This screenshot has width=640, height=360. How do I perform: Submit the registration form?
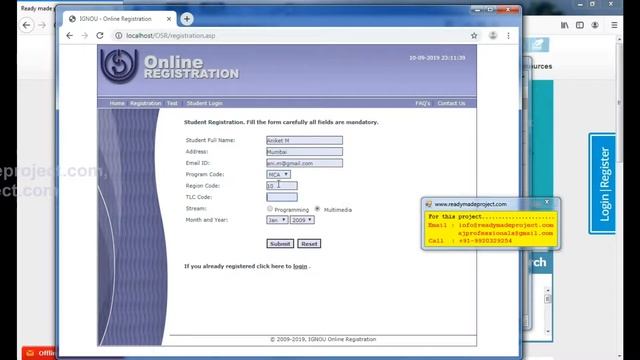tap(280, 244)
